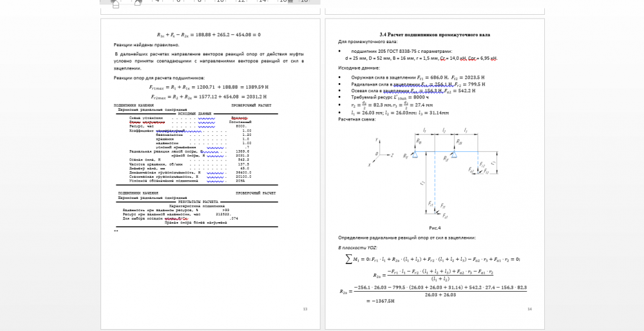Click page number 14

tap(529, 309)
